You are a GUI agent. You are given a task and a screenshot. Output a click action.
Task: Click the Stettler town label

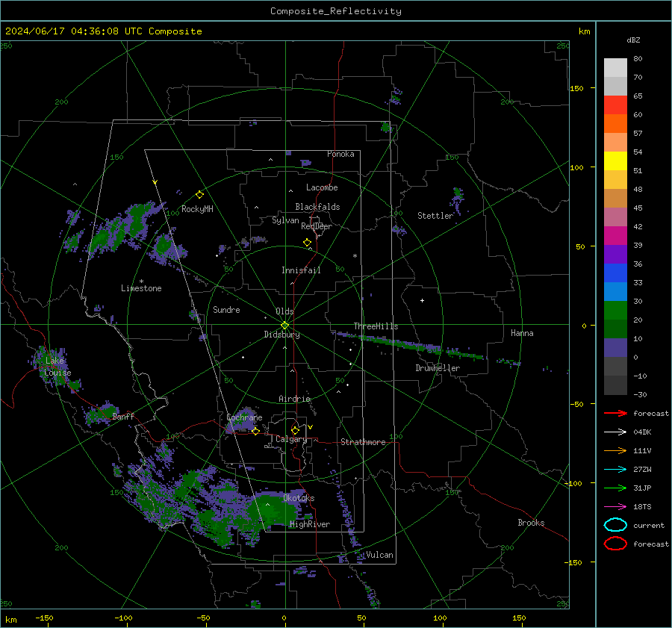tap(435, 216)
